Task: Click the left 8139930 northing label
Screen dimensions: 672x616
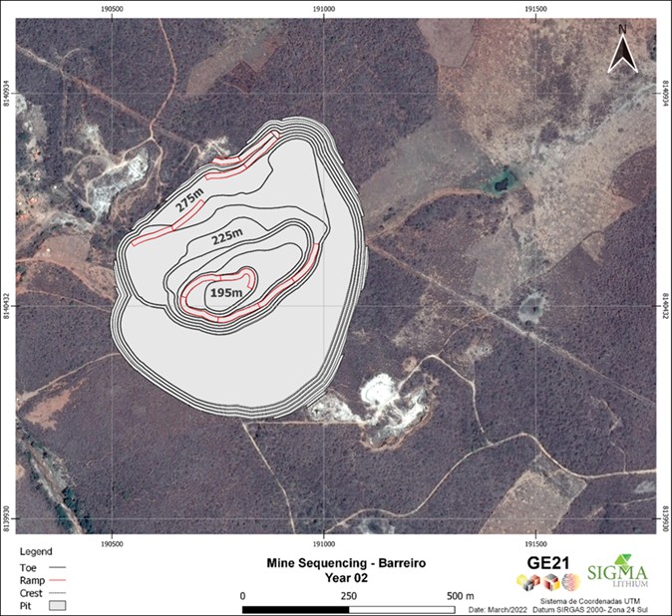Action: point(6,518)
